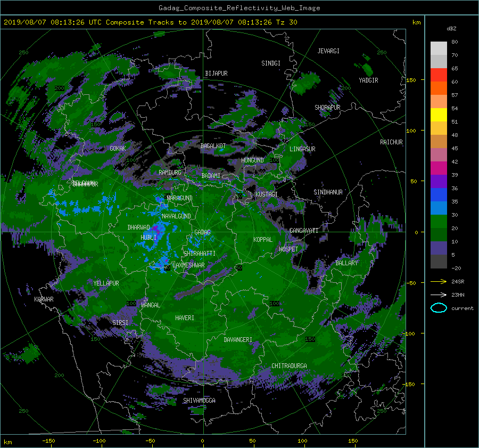479x448 pixels.
Task: Click the HUBLI city label
Action: click(148, 238)
